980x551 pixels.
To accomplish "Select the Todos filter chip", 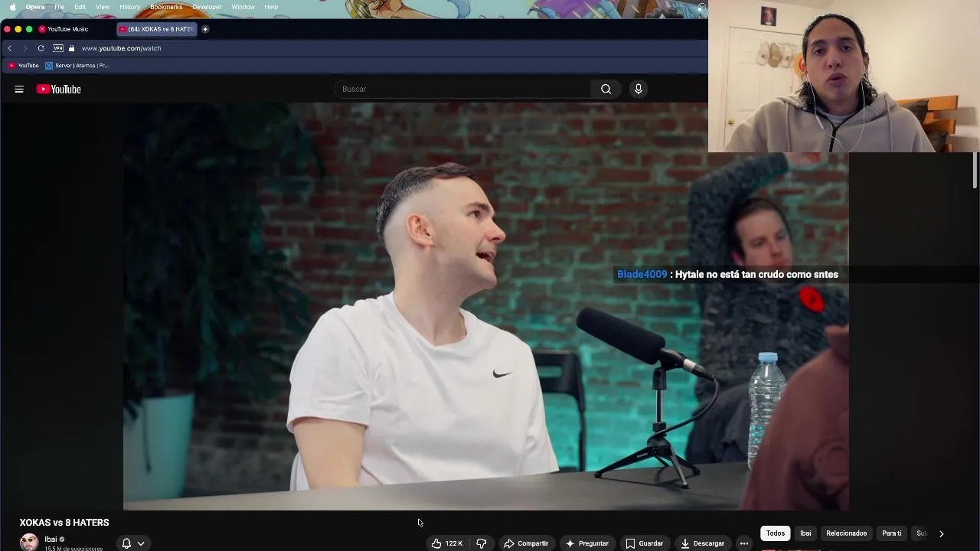I will point(776,533).
